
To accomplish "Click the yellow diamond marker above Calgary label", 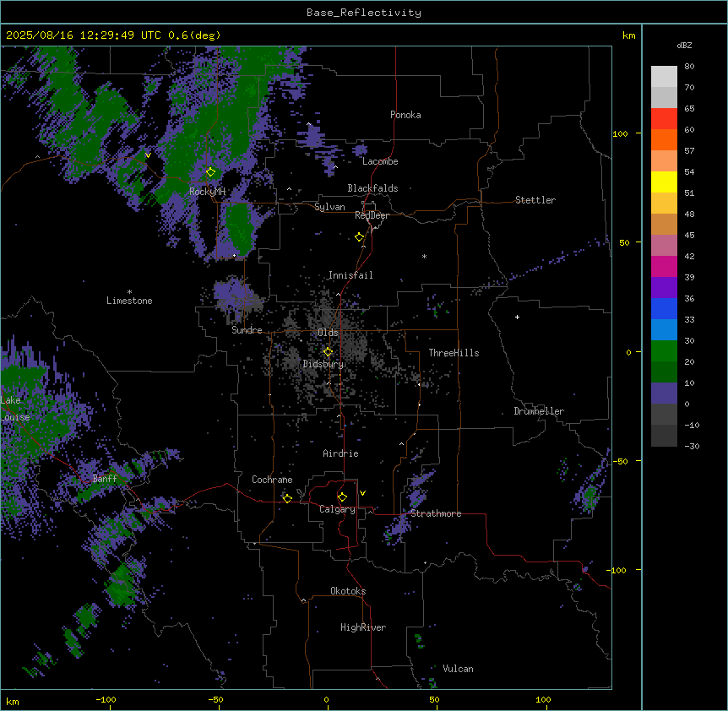I will [x=342, y=497].
